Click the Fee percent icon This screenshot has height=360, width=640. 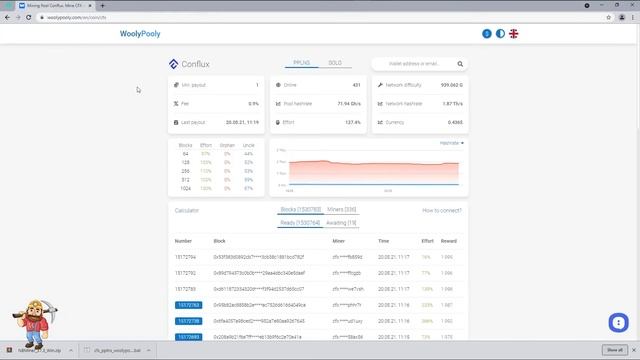click(x=176, y=104)
